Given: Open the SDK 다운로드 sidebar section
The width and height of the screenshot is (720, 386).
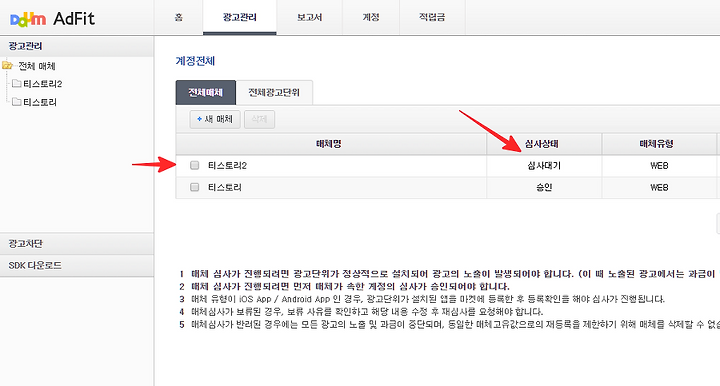Looking at the screenshot, I should click(x=77, y=265).
